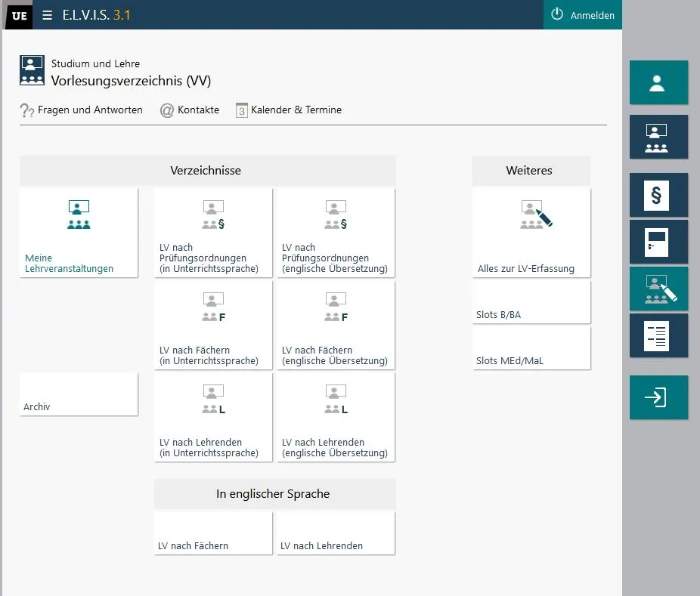700x596 pixels.
Task: Select LV nach Fächern englische Übersetzung tile
Action: pyautogui.click(x=336, y=325)
